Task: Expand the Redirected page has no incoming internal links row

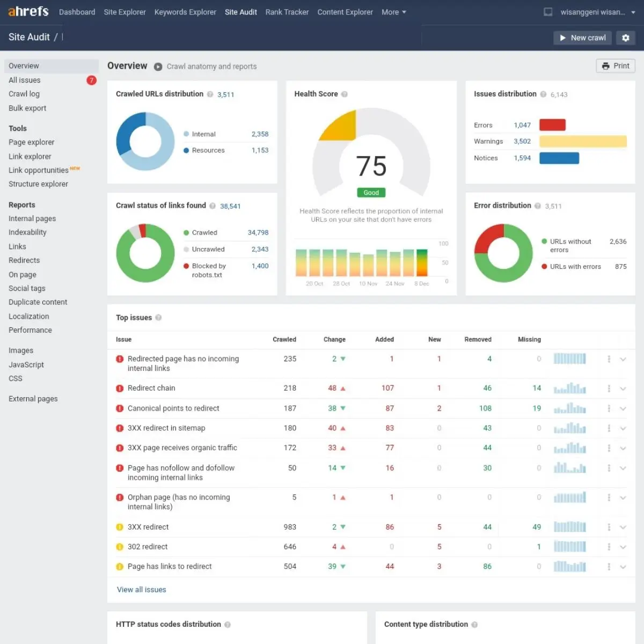Action: [623, 358]
